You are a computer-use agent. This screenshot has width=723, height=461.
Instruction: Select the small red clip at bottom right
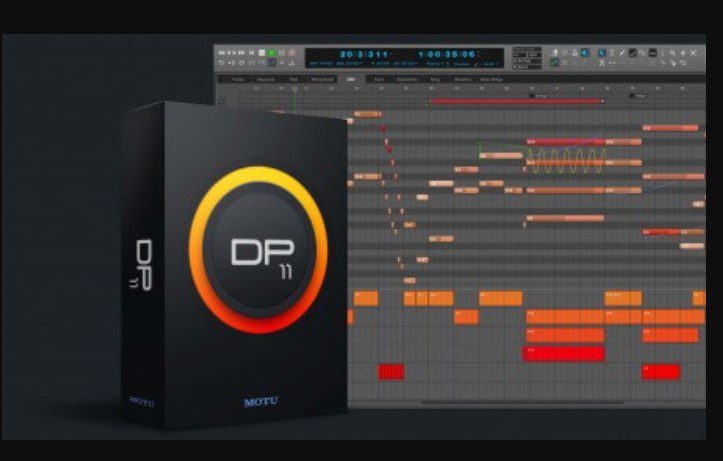[661, 372]
